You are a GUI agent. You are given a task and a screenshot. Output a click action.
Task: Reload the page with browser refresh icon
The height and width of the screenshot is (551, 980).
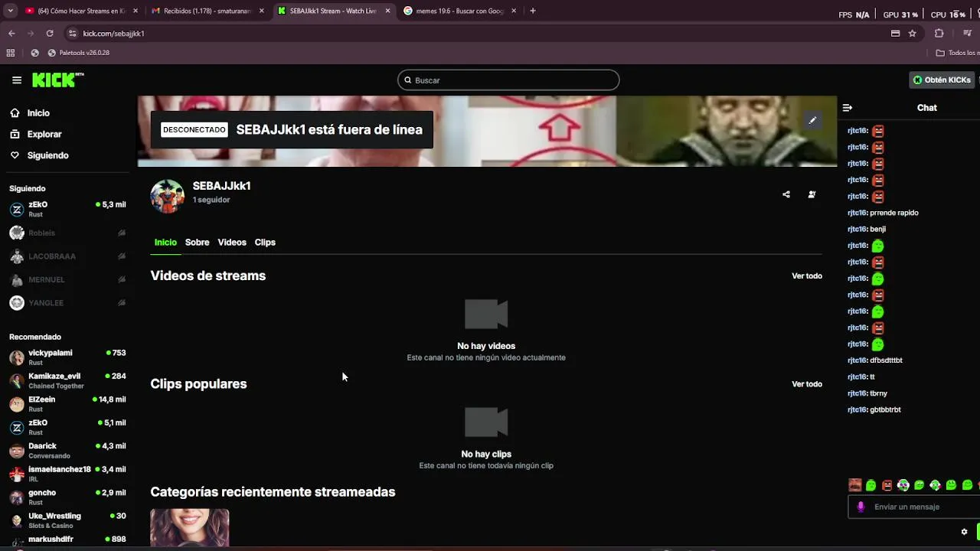point(50,34)
